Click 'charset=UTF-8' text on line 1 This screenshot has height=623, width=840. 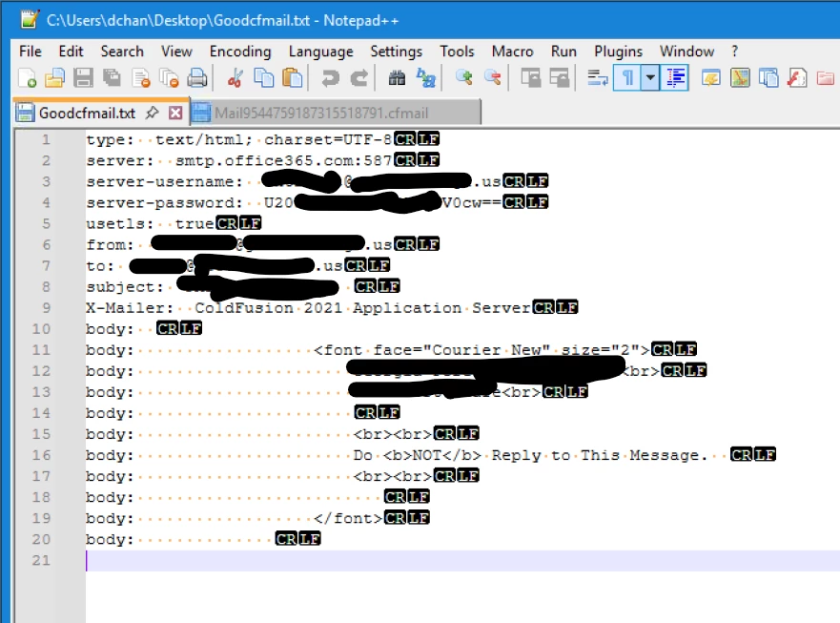pyautogui.click(x=328, y=140)
